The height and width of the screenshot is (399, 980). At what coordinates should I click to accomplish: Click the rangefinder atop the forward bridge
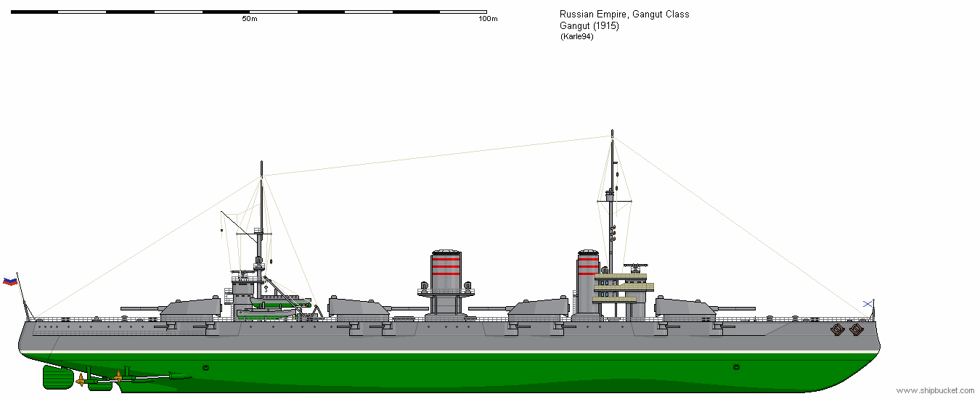(x=637, y=267)
